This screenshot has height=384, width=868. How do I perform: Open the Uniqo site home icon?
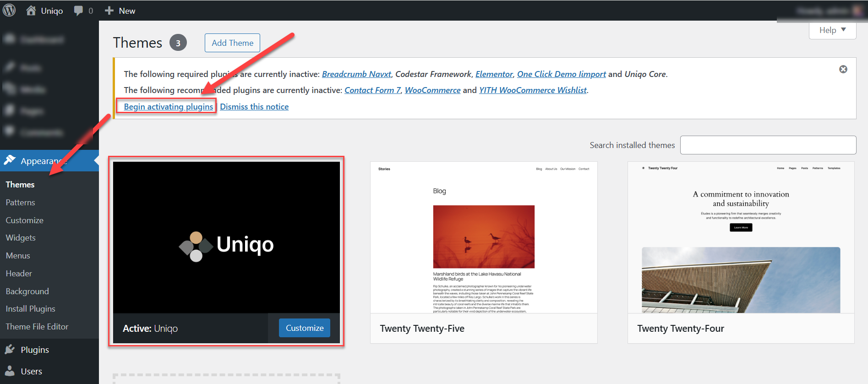click(x=31, y=11)
